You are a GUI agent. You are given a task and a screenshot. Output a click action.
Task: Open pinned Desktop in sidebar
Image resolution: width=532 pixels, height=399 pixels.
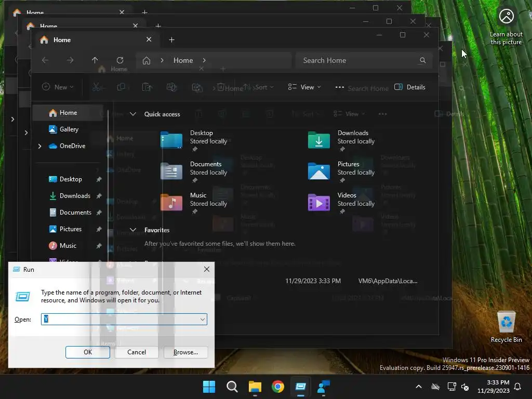tap(71, 179)
